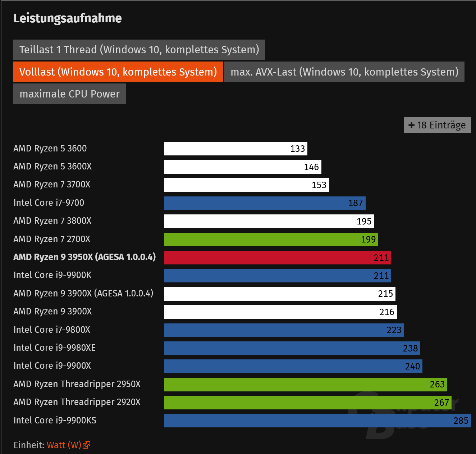Screen dimensions: 476x454
Task: Click the white bar showing 146
Action: point(243,167)
